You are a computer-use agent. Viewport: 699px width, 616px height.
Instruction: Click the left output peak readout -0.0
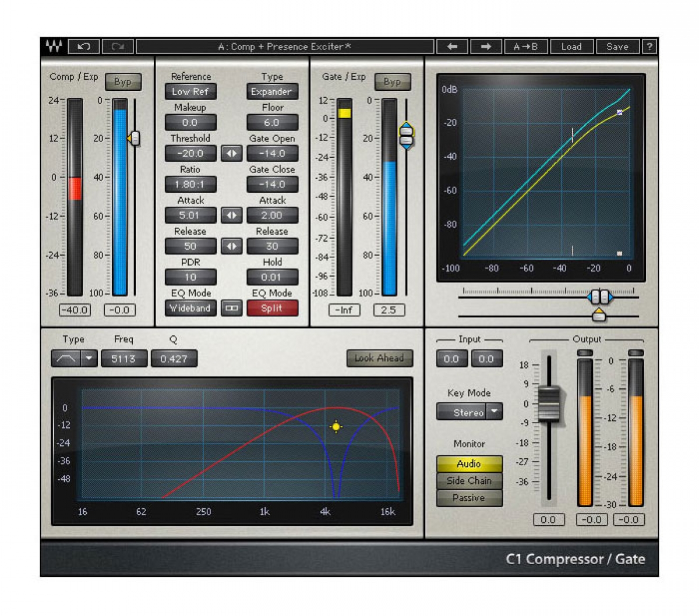pos(592,520)
